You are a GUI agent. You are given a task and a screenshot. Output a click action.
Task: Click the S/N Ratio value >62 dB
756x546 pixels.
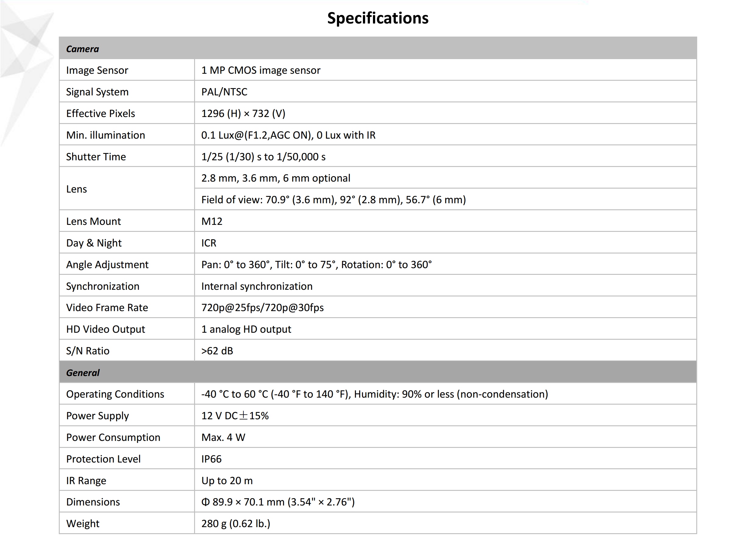[x=217, y=351]
